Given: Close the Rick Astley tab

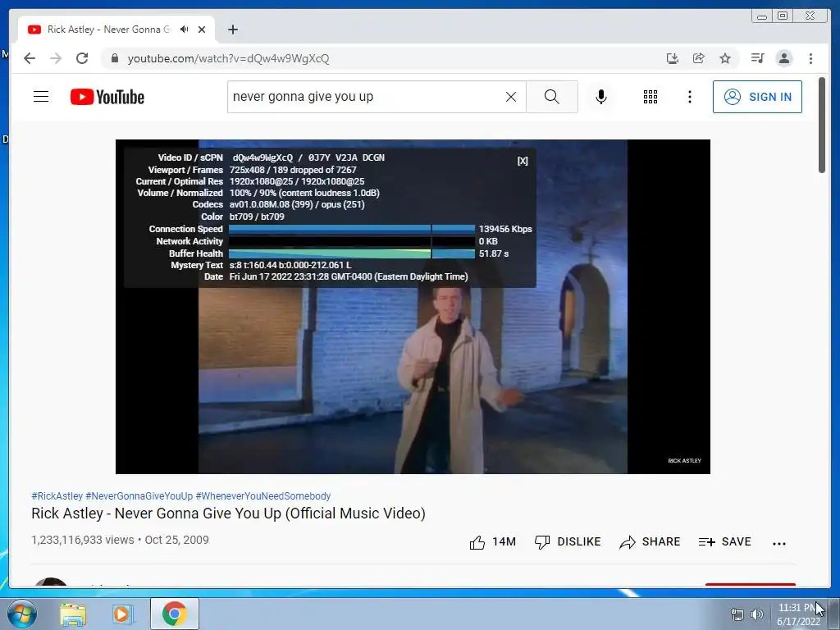Looking at the screenshot, I should click(x=202, y=30).
